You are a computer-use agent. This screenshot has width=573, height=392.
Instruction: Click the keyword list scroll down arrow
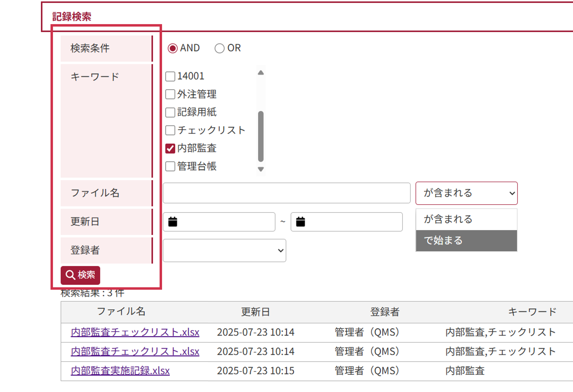(x=261, y=169)
